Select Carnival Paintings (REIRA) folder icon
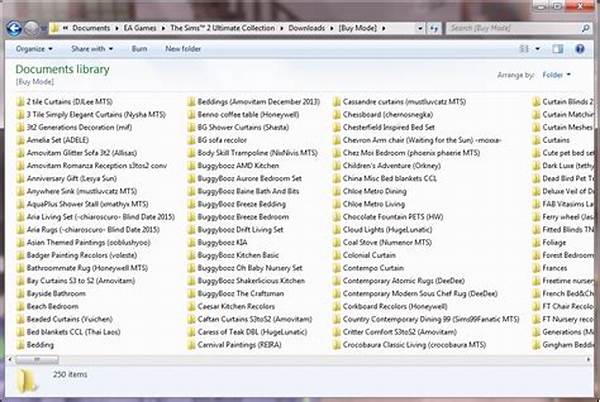 click(191, 345)
